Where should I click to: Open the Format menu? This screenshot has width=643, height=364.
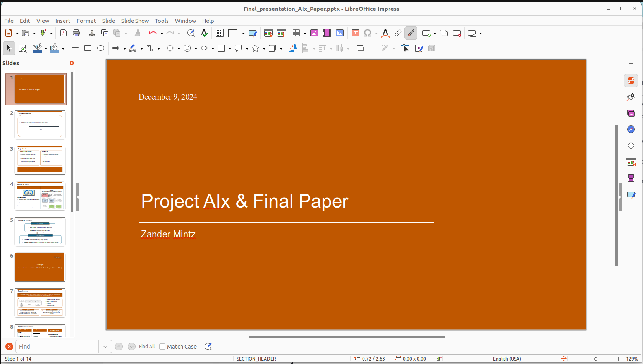coord(86,21)
